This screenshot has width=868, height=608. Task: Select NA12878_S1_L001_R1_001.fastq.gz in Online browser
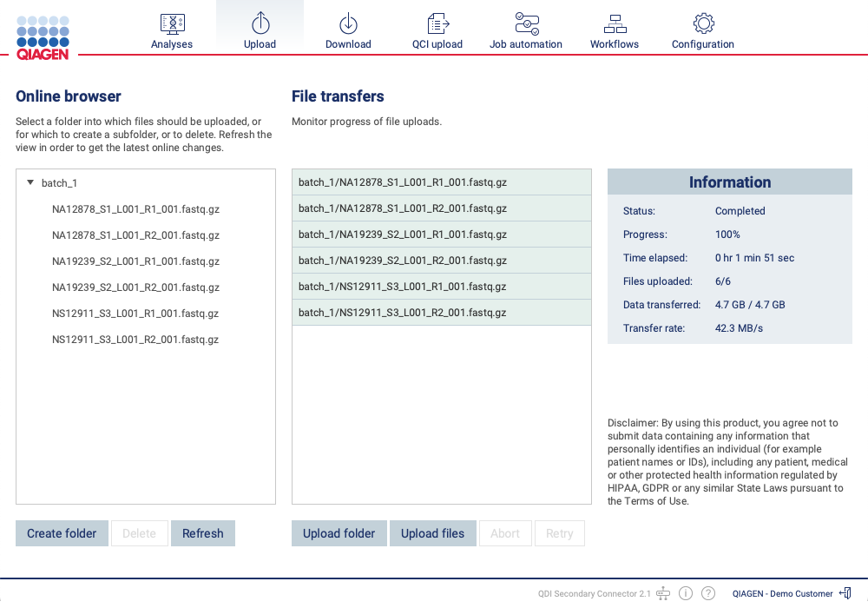point(135,209)
